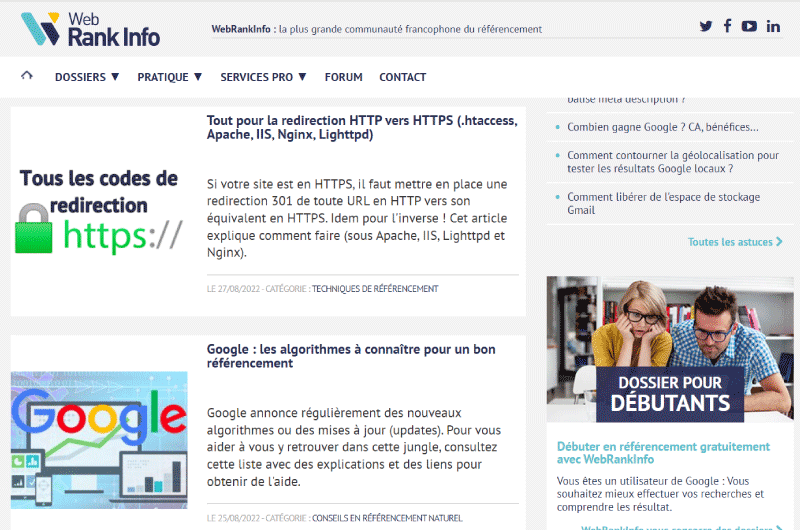This screenshot has width=800, height=530.
Task: Open article on HTTP to HTTPS redirection
Action: 362,128
